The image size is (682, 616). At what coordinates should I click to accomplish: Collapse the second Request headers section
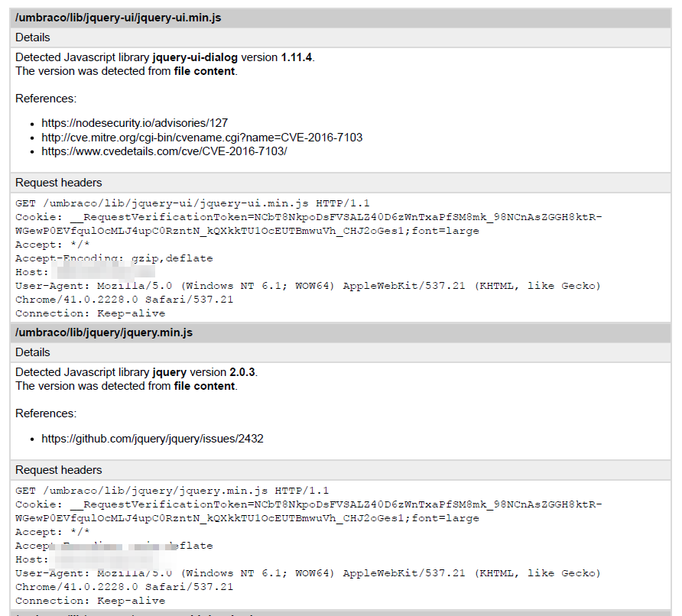pos(57,469)
